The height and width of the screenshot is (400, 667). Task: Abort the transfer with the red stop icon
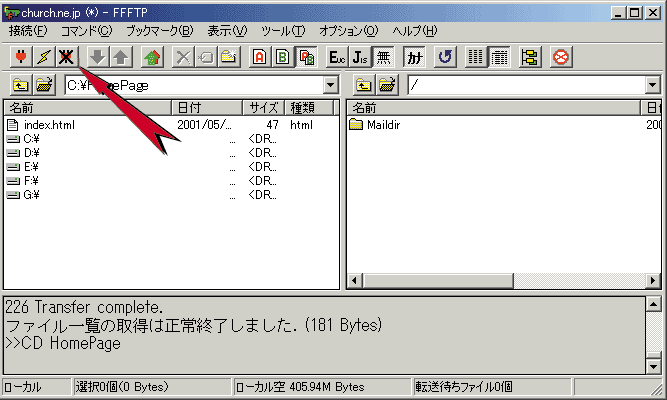tap(561, 57)
